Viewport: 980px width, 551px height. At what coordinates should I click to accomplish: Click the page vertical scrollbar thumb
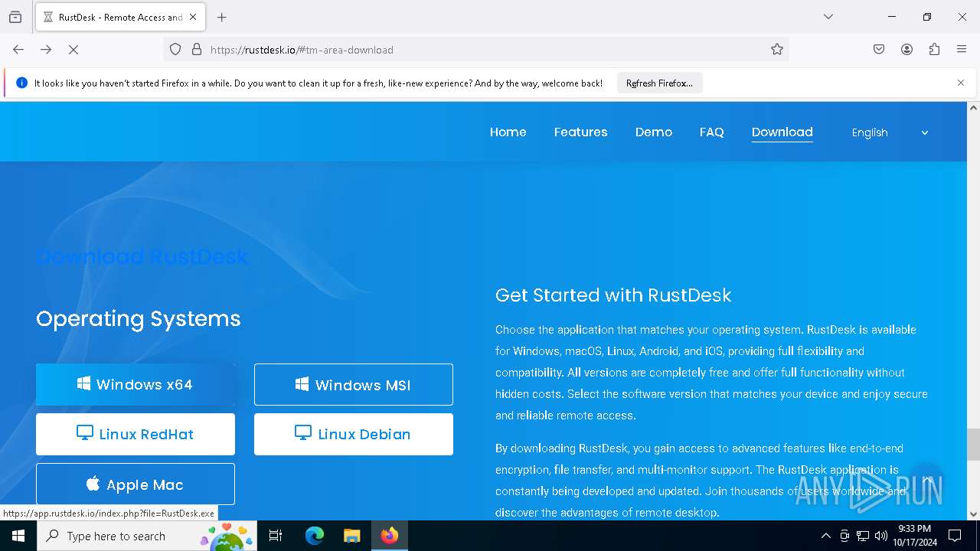pos(973,445)
